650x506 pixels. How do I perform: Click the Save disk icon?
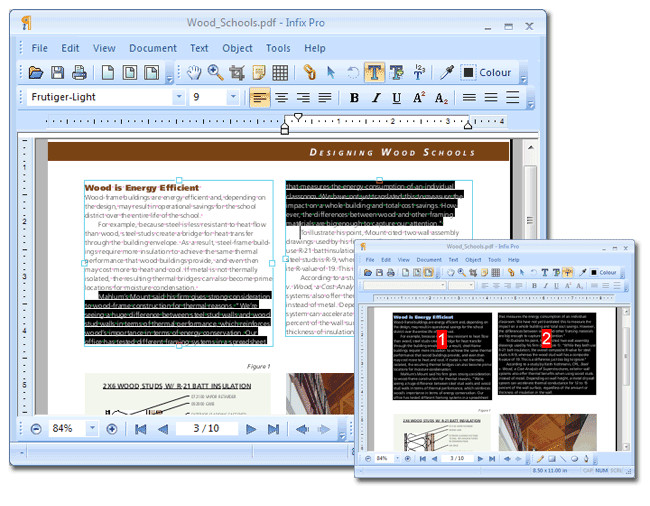click(57, 72)
